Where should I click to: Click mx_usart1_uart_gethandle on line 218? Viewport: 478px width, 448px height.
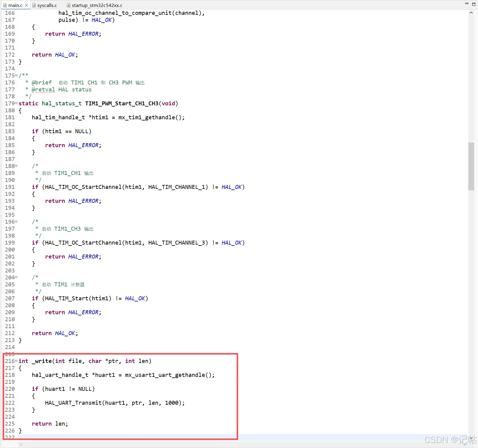(x=165, y=375)
